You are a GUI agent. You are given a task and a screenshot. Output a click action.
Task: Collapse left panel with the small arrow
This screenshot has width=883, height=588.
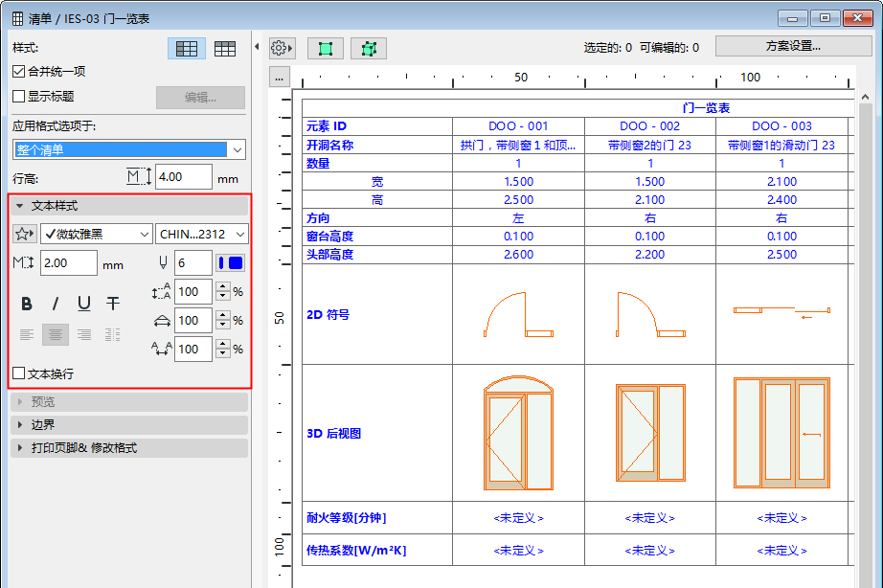[257, 47]
